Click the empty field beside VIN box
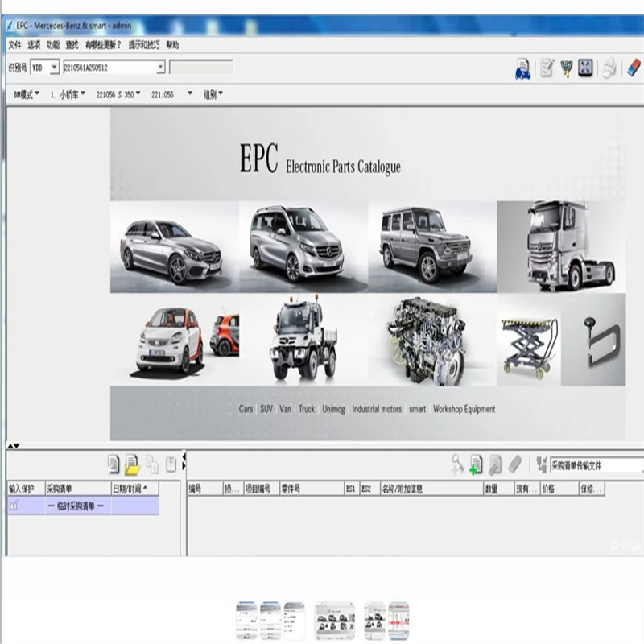Screen dimensions: 644x644 [x=201, y=68]
